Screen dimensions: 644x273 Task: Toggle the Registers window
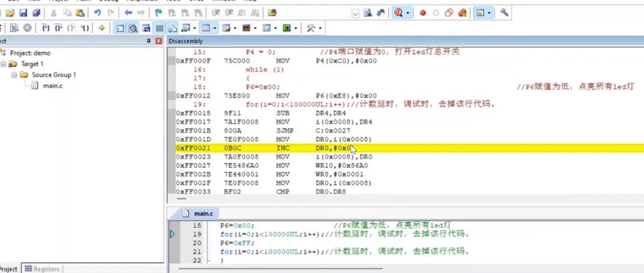[160, 28]
